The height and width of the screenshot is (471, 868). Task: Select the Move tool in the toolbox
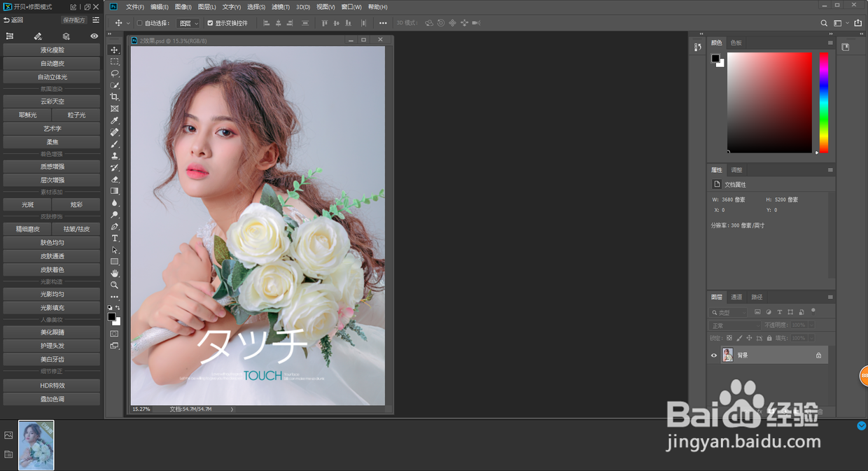115,50
